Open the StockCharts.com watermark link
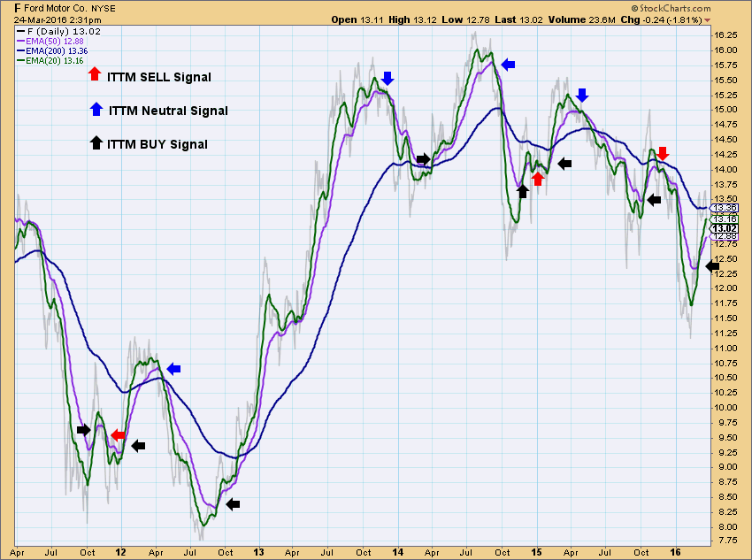The width and height of the screenshot is (752, 560). pyautogui.click(x=671, y=8)
